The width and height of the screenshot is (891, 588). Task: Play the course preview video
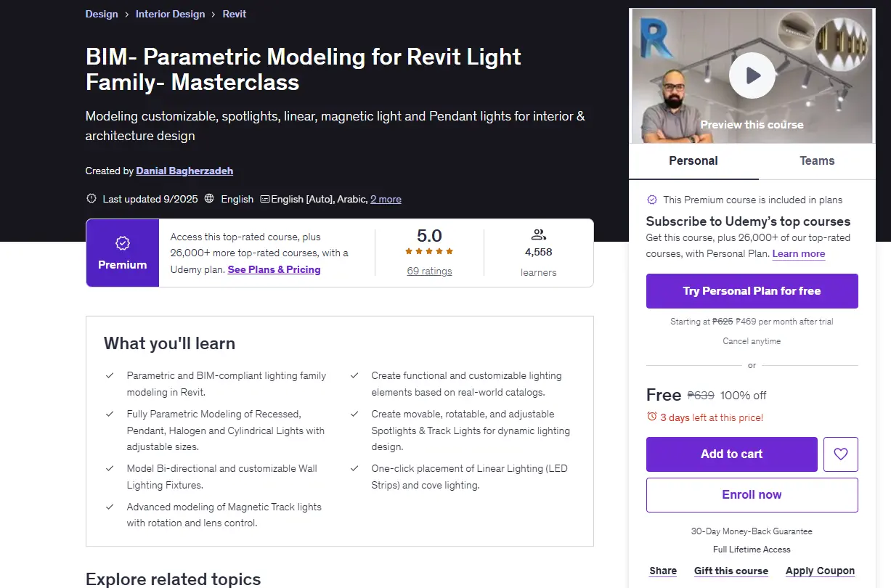(752, 75)
